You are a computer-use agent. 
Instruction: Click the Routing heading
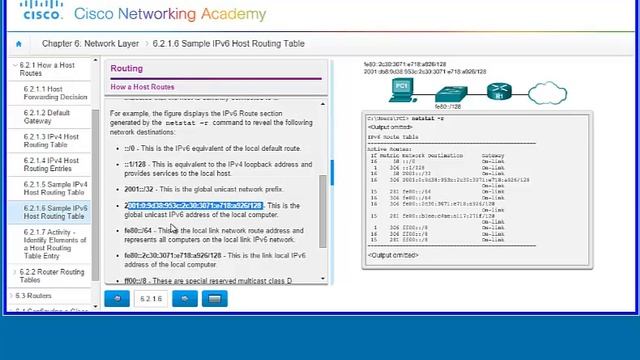coord(127,68)
